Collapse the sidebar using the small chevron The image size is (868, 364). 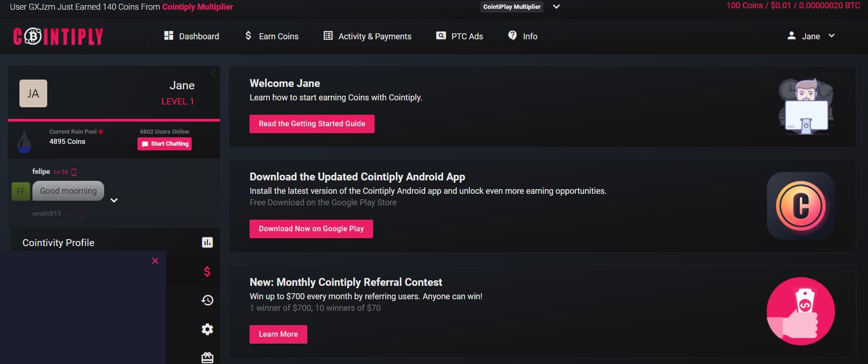pyautogui.click(x=213, y=73)
